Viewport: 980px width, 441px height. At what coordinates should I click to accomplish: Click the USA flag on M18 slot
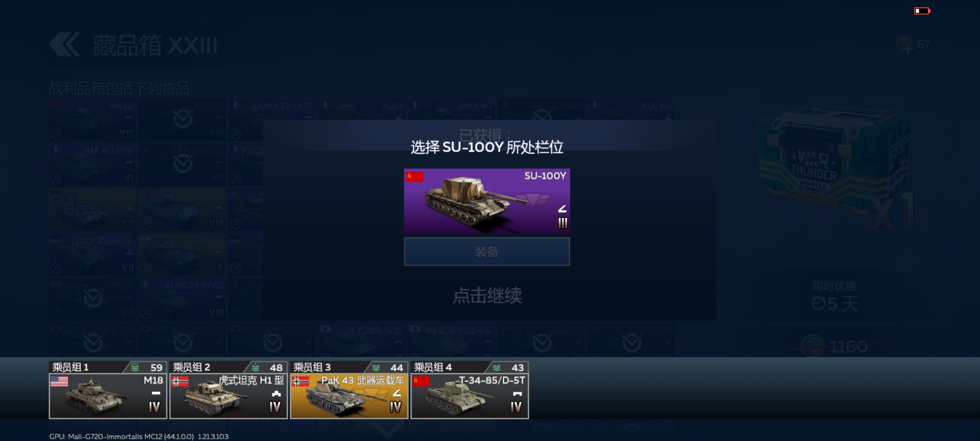click(59, 381)
